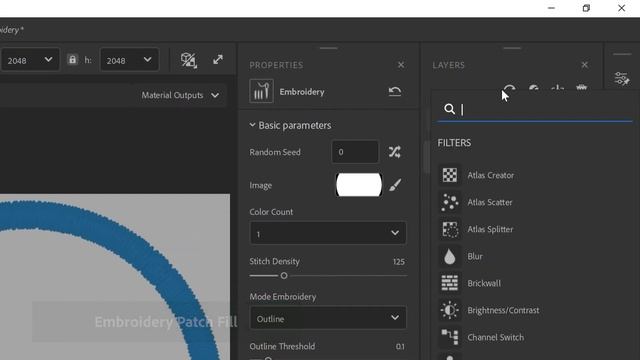The image size is (640, 360).
Task: Randomize the seed with shuffle icon
Action: click(x=395, y=152)
